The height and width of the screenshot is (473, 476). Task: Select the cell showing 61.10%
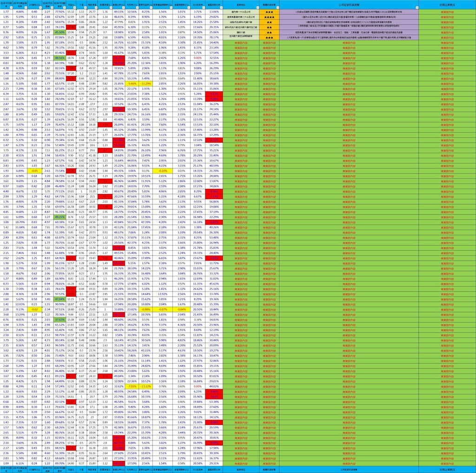[x=132, y=42]
